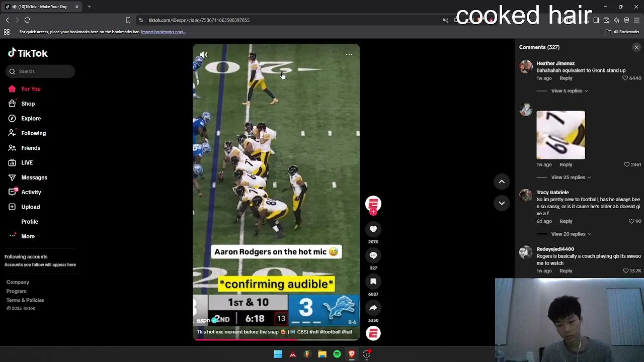Reply to the image comment
This screenshot has width=644, height=362.
(x=566, y=165)
